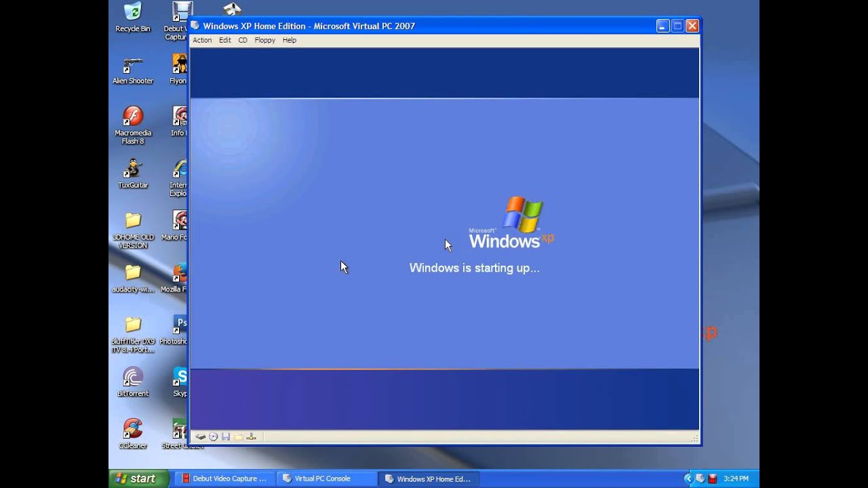The height and width of the screenshot is (488, 868).
Task: Select the Street Cricket desktop shortcut
Action: tap(176, 434)
